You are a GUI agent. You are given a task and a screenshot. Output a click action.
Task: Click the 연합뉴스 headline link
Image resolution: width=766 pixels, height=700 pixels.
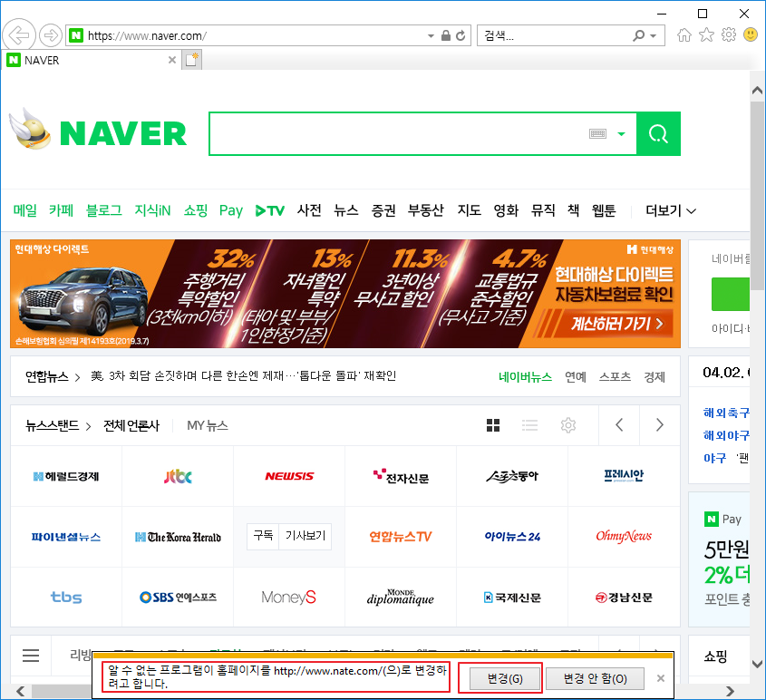pyautogui.click(x=243, y=376)
